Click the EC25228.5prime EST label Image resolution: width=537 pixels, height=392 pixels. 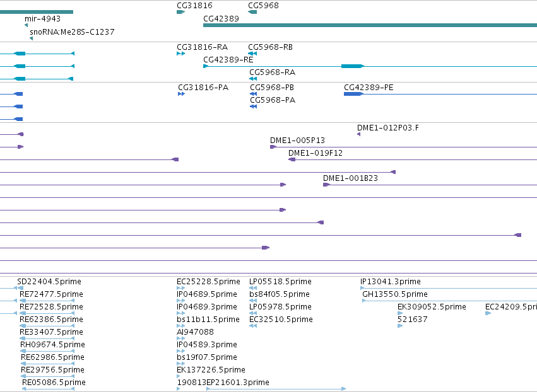point(208,282)
